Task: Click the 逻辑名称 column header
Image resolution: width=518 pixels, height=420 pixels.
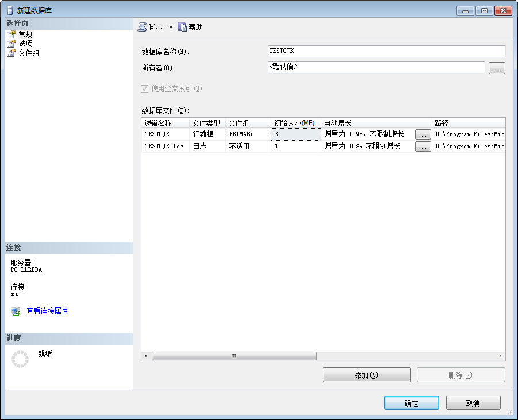Action: coord(165,123)
